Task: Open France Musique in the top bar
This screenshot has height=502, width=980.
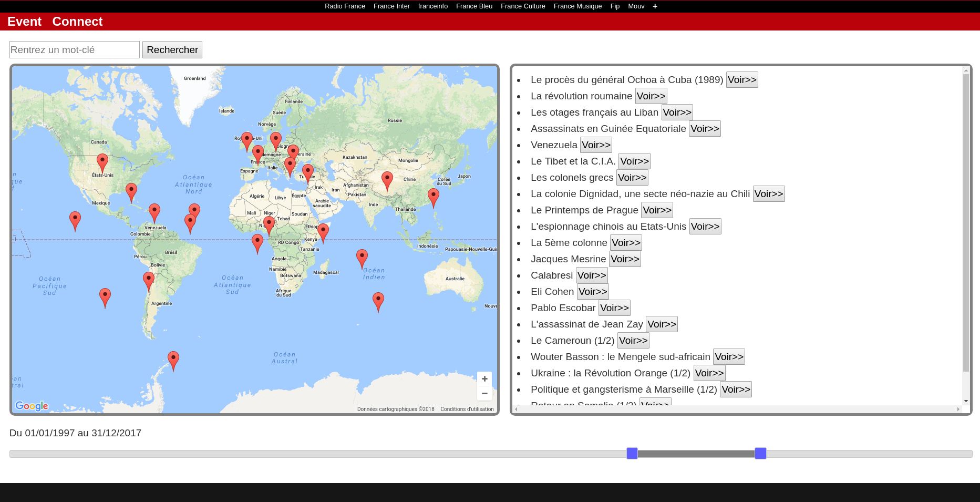Action: pos(577,6)
